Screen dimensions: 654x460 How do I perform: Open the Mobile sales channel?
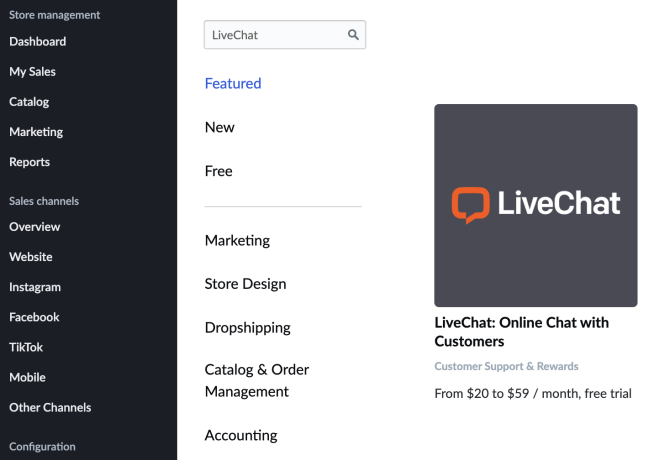pos(28,377)
